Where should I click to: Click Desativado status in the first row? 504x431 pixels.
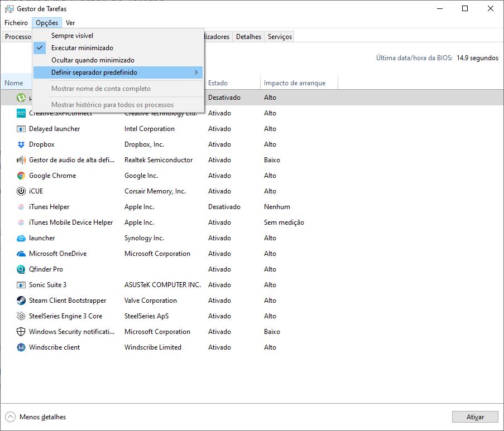tap(224, 98)
